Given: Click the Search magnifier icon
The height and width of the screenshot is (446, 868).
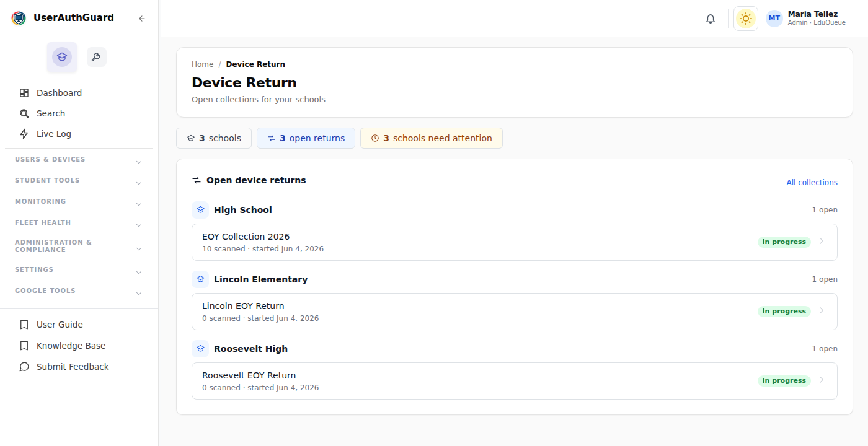Looking at the screenshot, I should pos(24,113).
